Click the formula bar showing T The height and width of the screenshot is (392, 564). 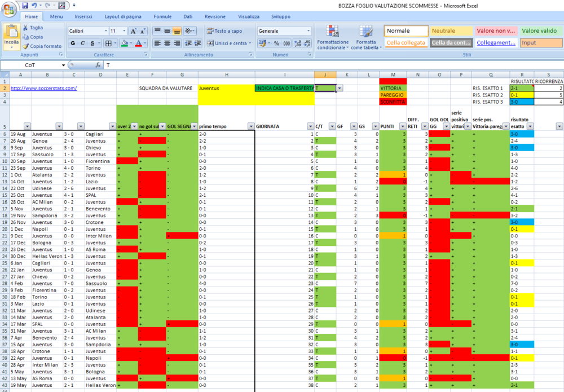(333, 65)
